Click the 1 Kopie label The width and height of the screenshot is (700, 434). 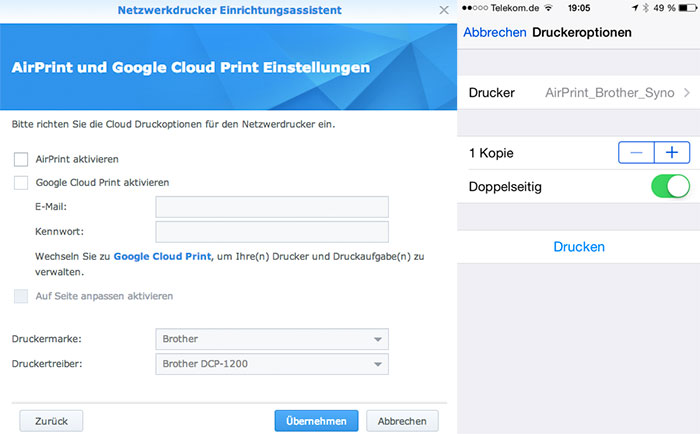tap(491, 153)
